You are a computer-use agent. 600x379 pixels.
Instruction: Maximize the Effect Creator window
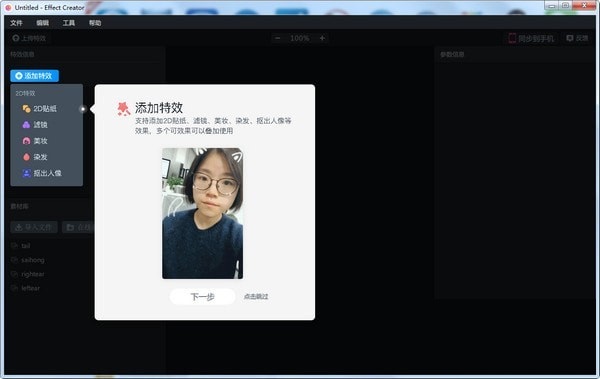566,5
